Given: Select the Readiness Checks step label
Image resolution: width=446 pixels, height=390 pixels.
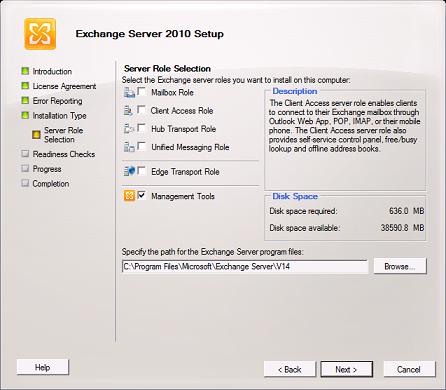Looking at the screenshot, I should click(x=64, y=154).
